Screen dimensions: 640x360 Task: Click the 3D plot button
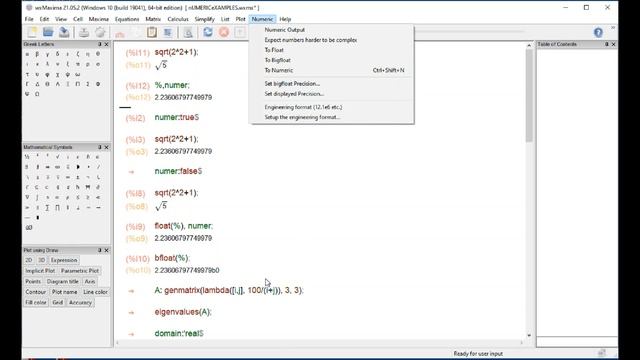[42, 260]
